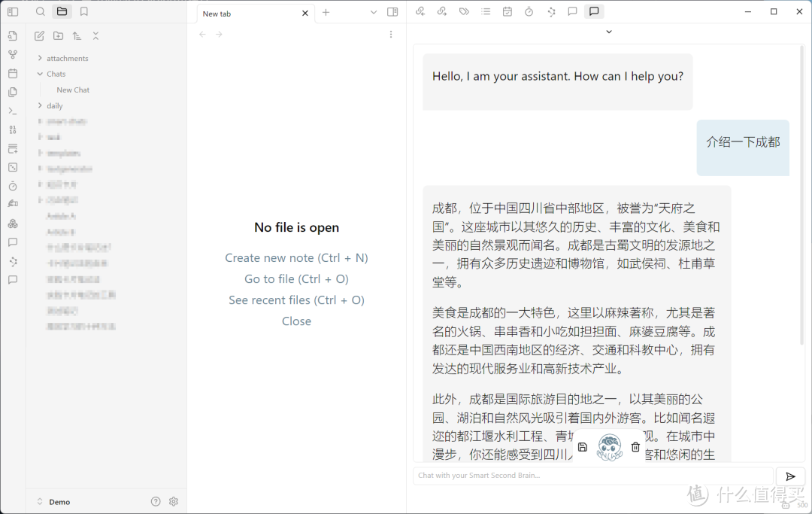Open the tab list dropdown chevron
The width and height of the screenshot is (812, 514).
[x=373, y=13]
